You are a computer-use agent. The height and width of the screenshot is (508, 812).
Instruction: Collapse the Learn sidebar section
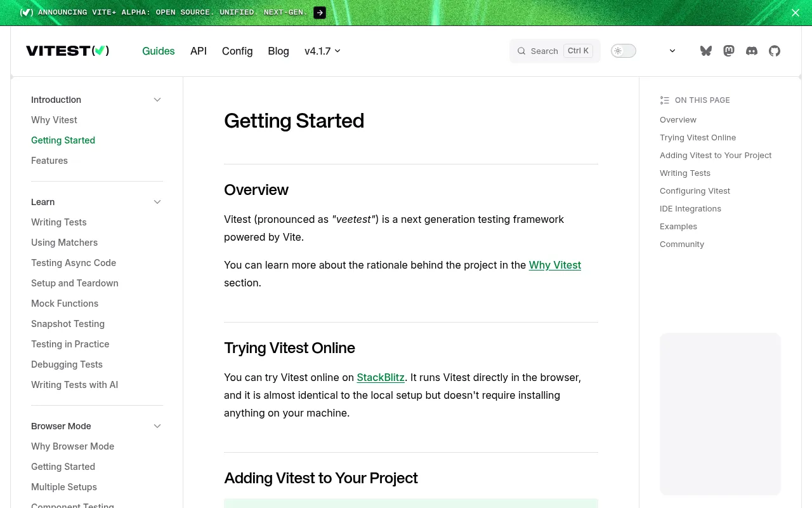[157, 202]
